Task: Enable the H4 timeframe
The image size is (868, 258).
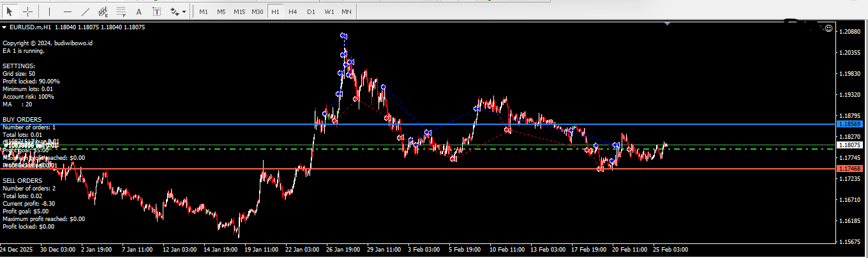Action: 292,11
